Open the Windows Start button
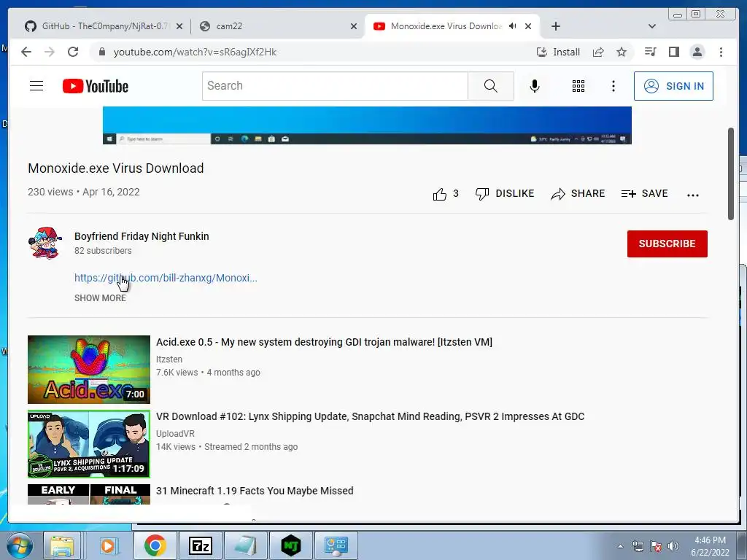Screen dimensions: 747x560 pos(18,545)
